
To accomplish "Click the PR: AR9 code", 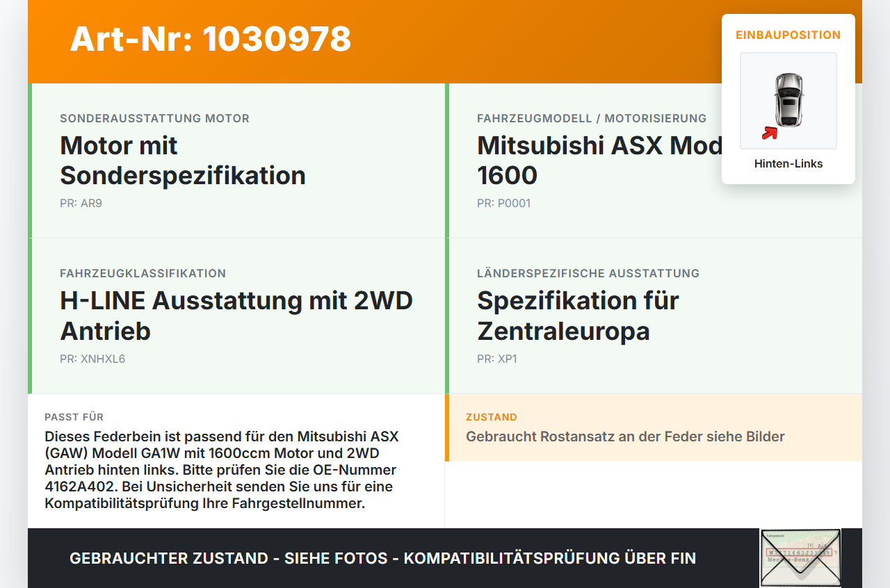I will 81,204.
